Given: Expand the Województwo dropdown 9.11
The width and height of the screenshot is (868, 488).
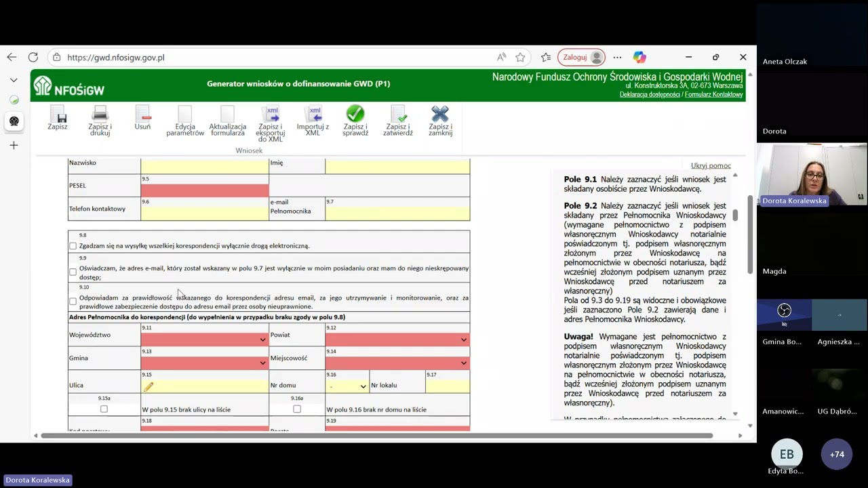Looking at the screenshot, I should point(262,340).
